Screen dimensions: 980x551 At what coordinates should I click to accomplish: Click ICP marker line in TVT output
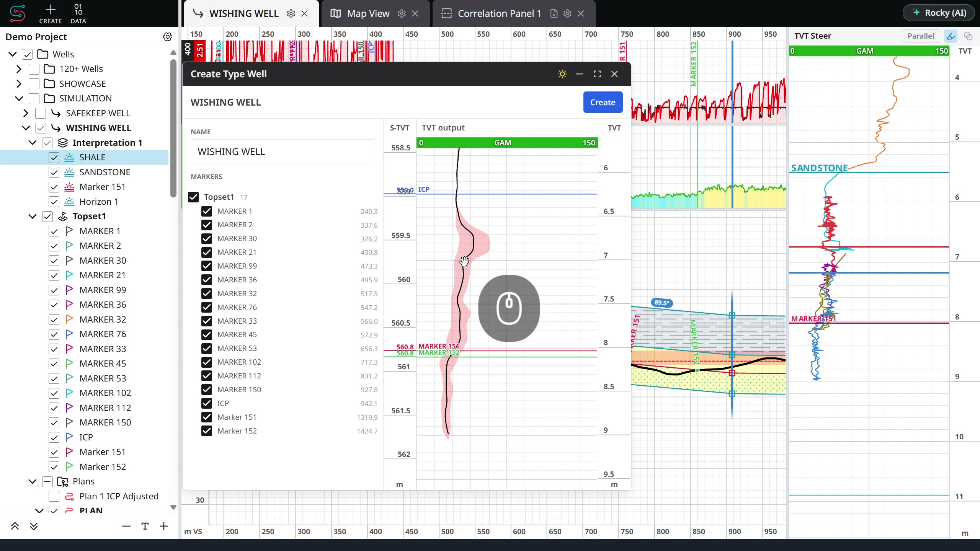507,194
